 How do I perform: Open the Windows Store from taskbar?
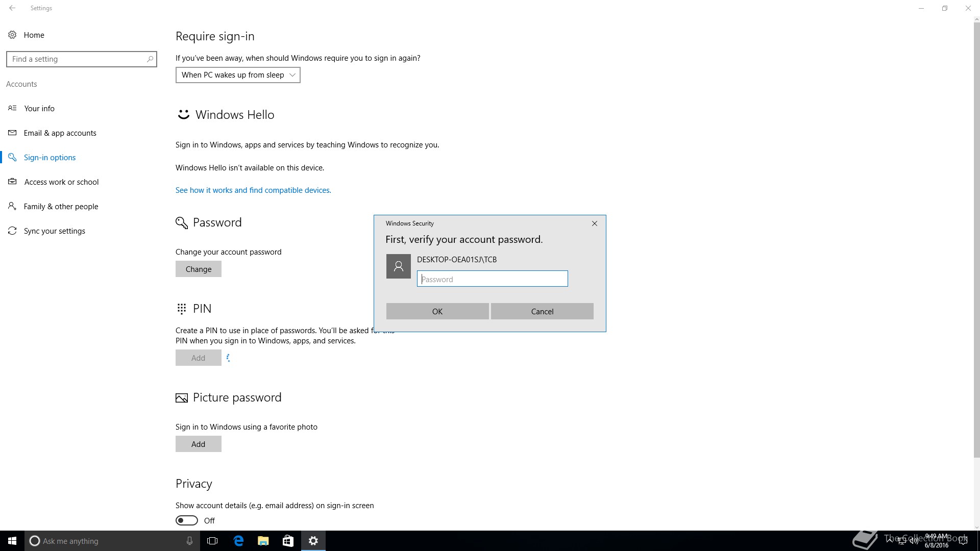(288, 541)
